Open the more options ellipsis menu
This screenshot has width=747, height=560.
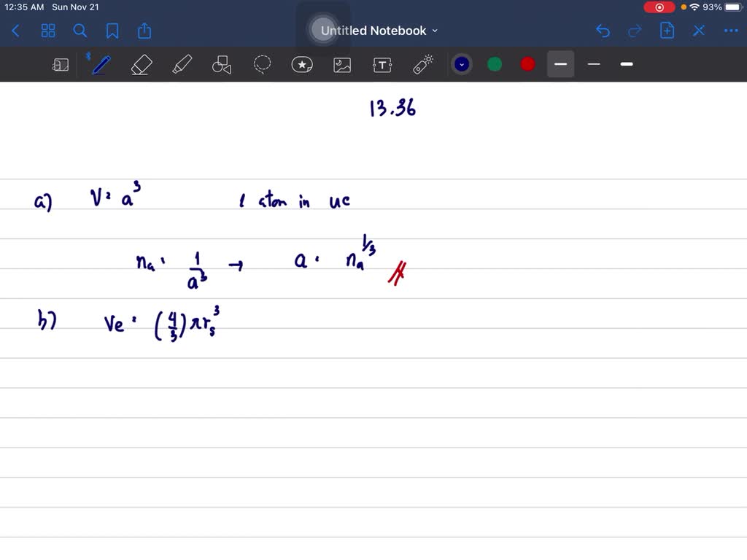tap(731, 31)
